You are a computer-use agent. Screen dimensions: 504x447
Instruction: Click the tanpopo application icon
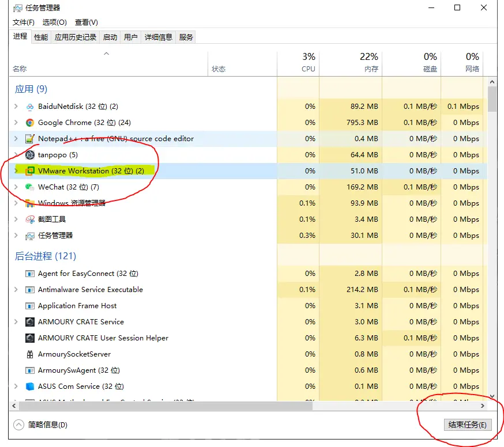coord(30,155)
